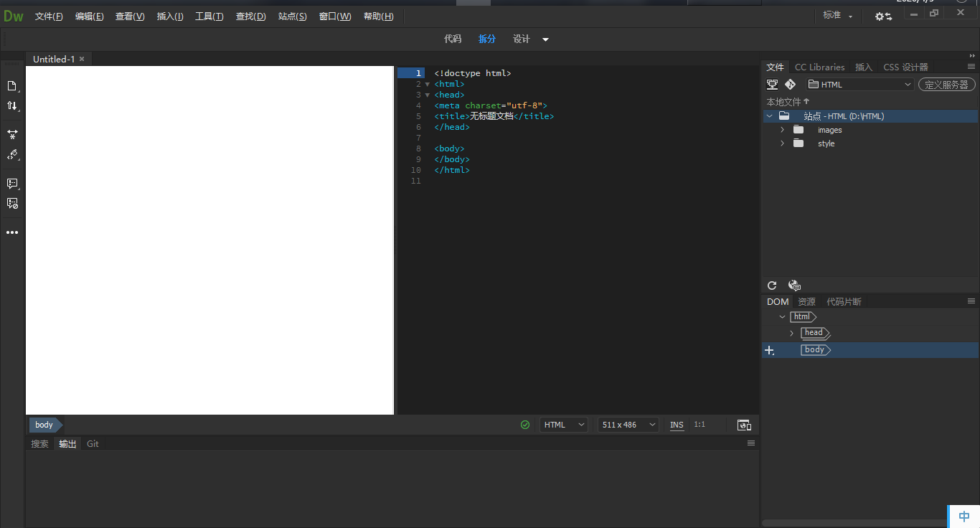Click the real-time preview browser icon

pos(744,425)
